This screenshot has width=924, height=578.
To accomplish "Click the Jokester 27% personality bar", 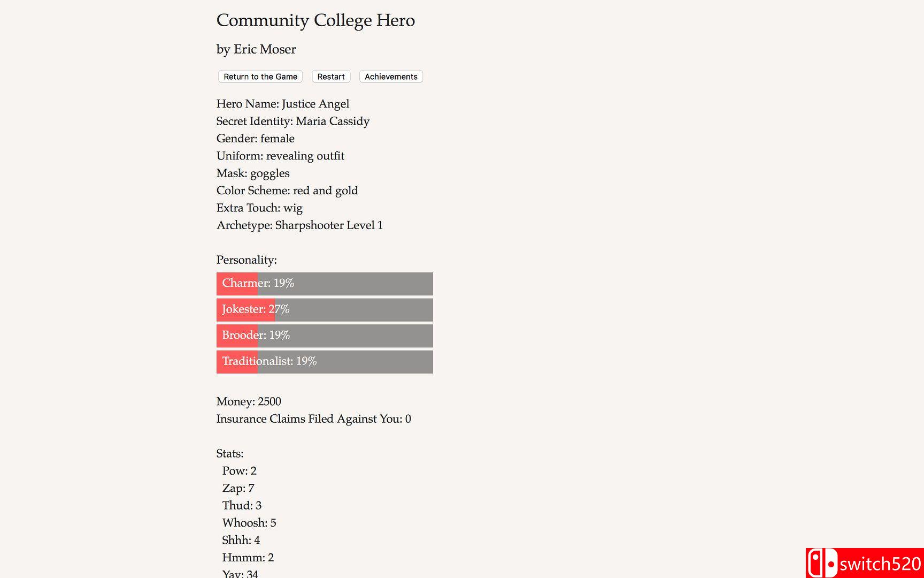I will [325, 309].
